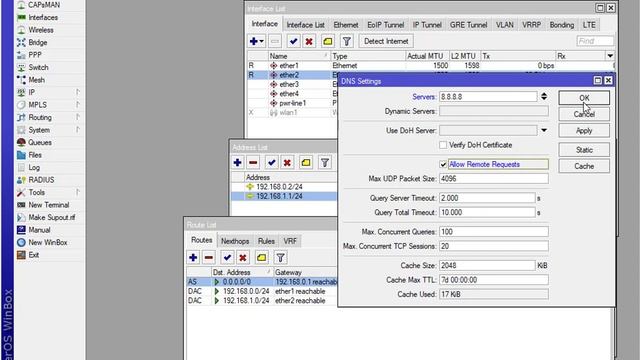The image size is (640, 360).
Task: Click the Max UDP Packet Size field
Action: coord(494,179)
